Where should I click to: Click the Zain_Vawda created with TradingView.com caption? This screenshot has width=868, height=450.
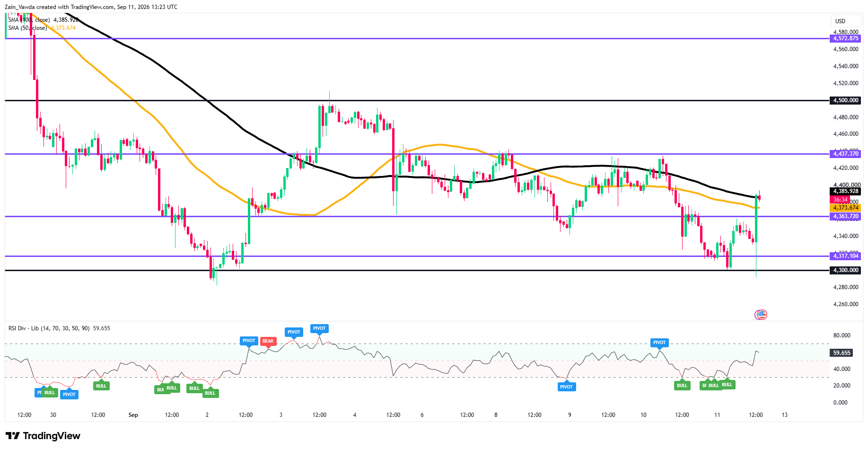(91, 7)
